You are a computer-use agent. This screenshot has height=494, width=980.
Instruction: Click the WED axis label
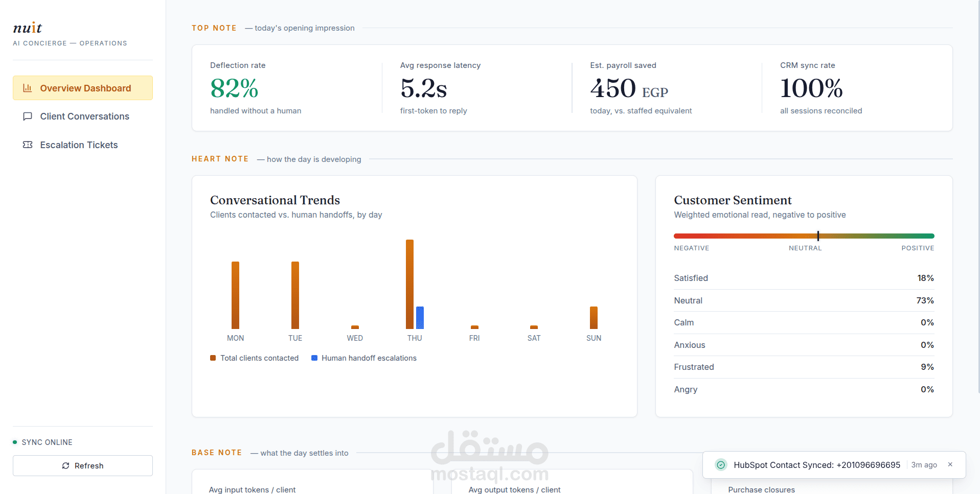coord(355,338)
